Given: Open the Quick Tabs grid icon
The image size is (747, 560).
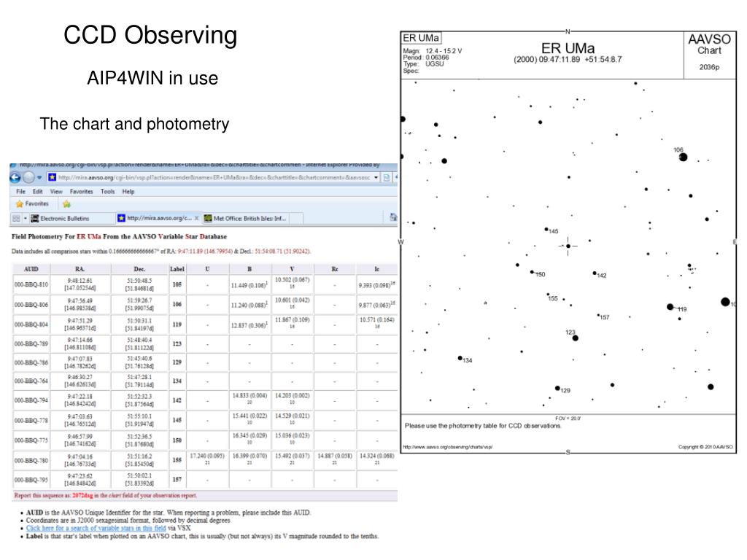Looking at the screenshot, I should pos(16,219).
